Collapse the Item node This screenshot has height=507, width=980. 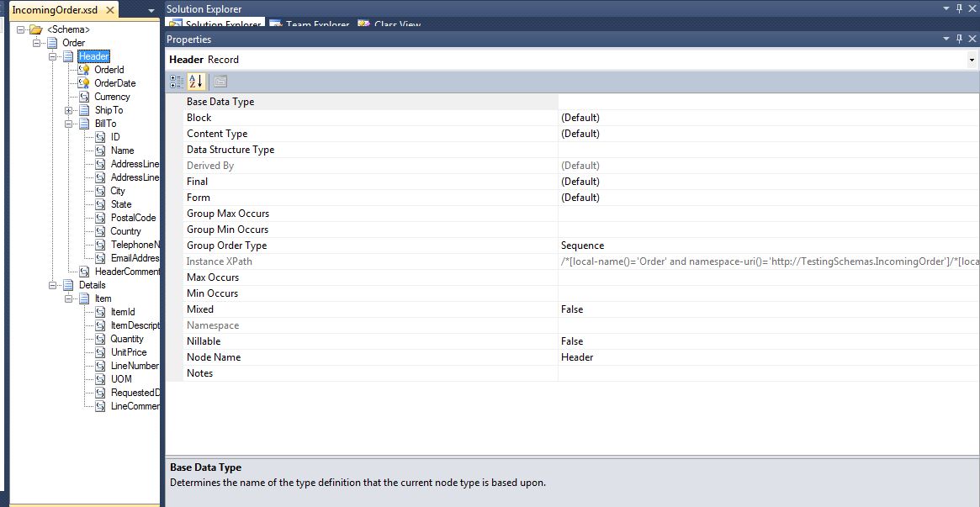[69, 298]
